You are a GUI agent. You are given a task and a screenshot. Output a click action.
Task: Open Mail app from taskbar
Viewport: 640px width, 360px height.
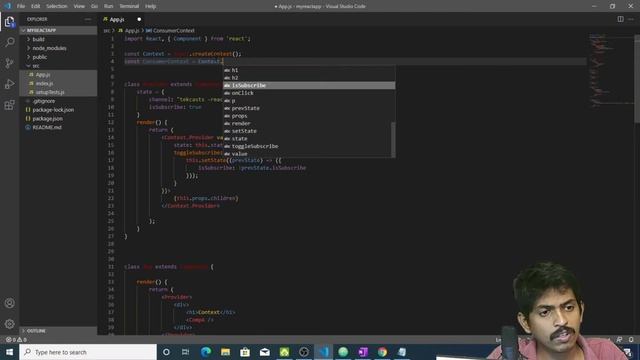[x=264, y=352]
